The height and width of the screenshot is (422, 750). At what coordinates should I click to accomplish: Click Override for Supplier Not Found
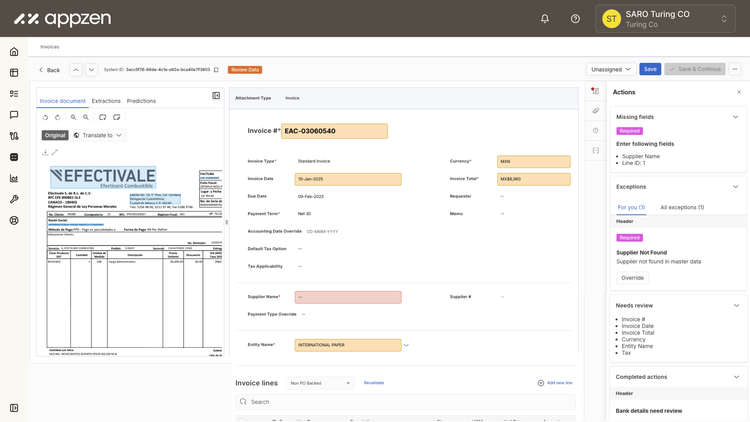[x=632, y=278]
